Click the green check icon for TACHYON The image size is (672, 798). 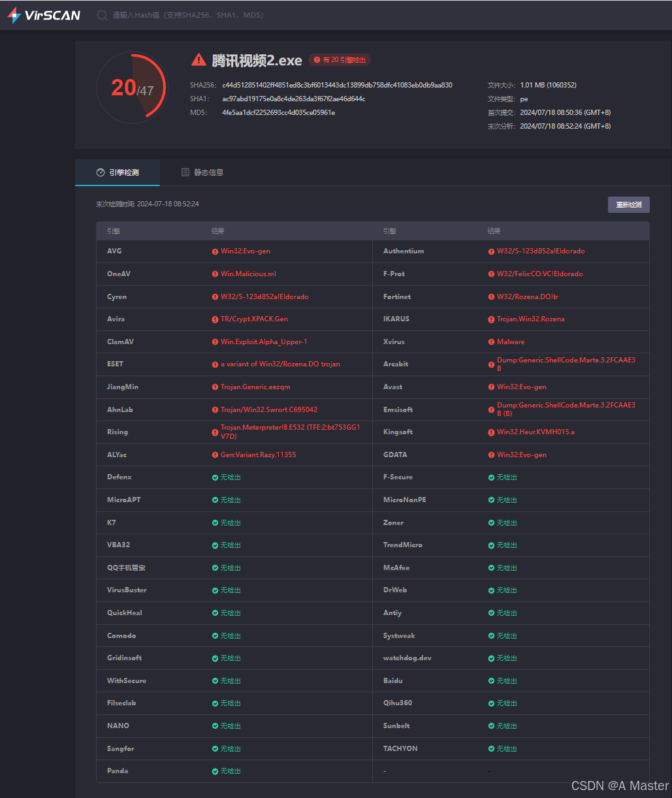tap(491, 749)
